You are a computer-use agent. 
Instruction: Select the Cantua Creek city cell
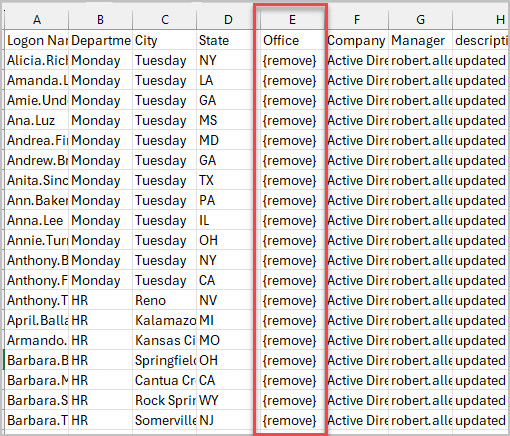tap(165, 380)
